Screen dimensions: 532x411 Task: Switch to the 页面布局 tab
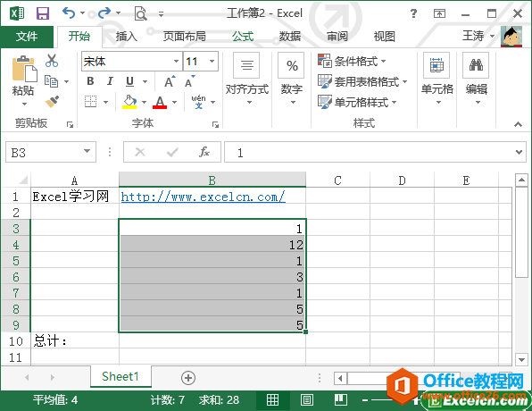pos(184,36)
